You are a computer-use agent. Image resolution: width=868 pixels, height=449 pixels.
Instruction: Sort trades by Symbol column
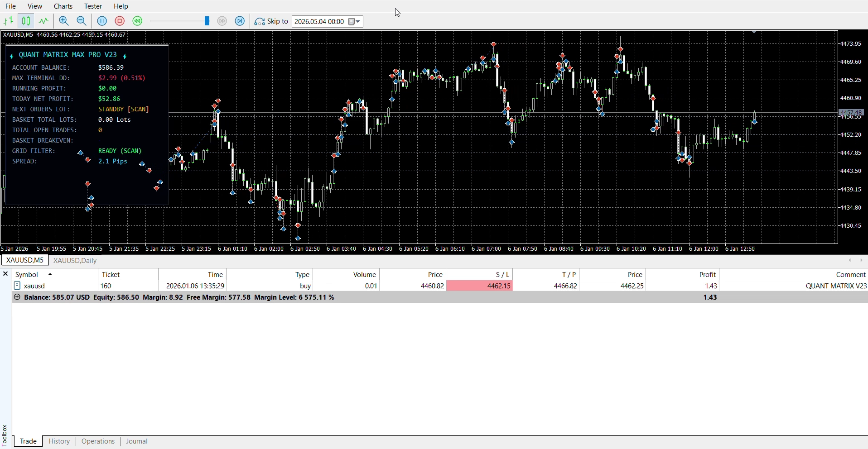coord(54,274)
